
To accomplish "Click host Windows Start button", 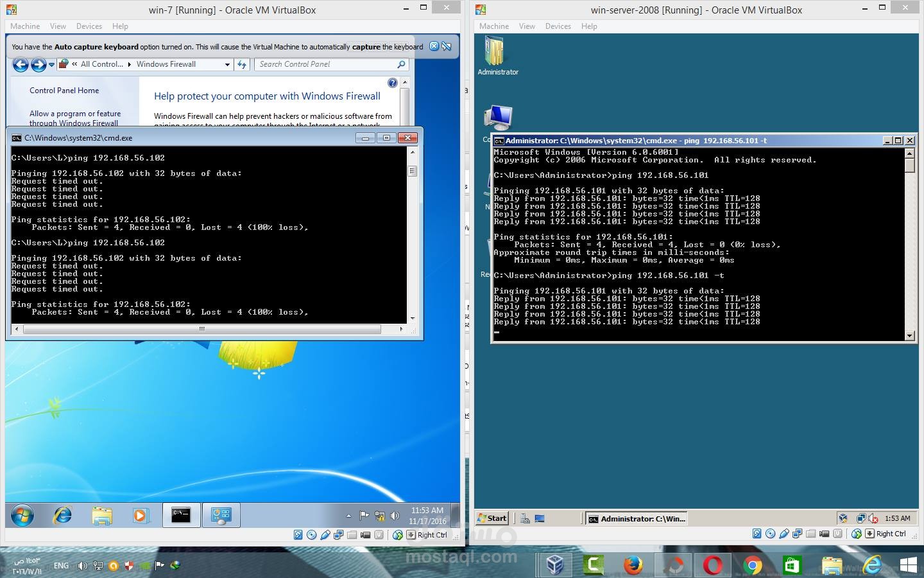I will (909, 565).
